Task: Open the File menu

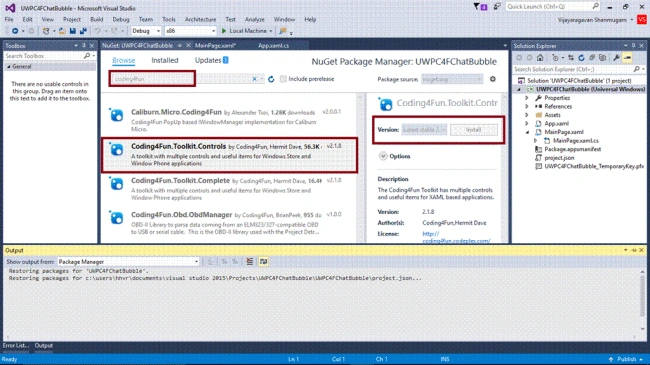Action: coord(9,19)
